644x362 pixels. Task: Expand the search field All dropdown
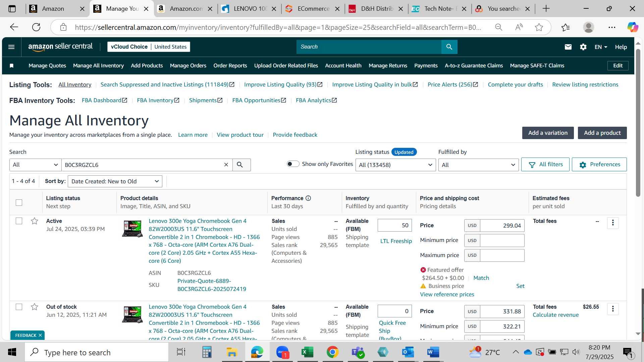tap(35, 165)
